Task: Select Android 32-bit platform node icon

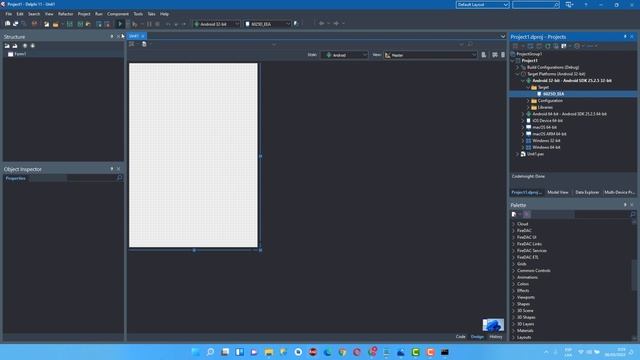Action: (x=529, y=81)
